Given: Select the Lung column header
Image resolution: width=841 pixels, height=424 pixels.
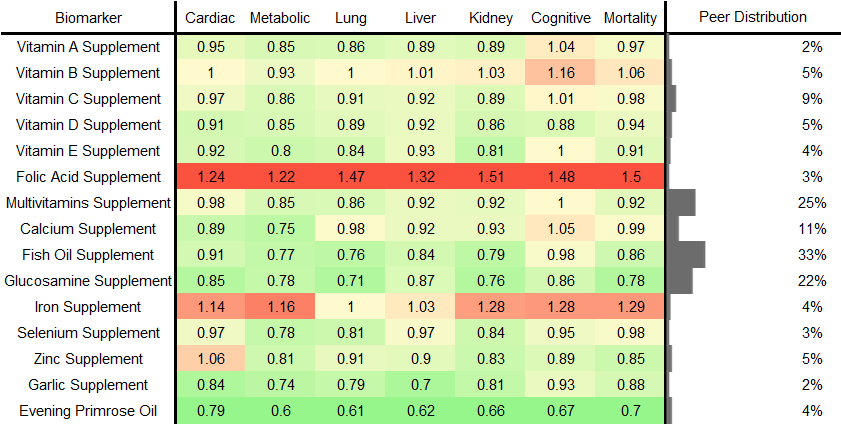Looking at the screenshot, I should click(x=349, y=17).
